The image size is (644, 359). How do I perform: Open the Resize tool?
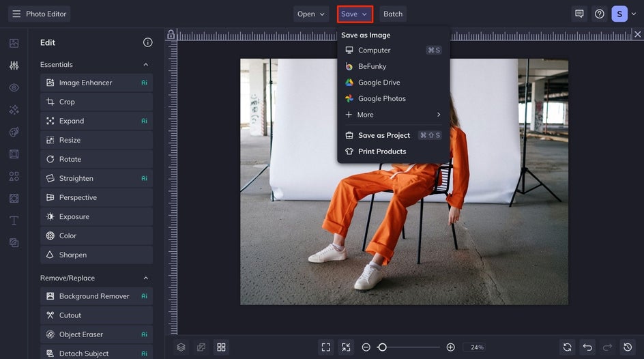96,140
